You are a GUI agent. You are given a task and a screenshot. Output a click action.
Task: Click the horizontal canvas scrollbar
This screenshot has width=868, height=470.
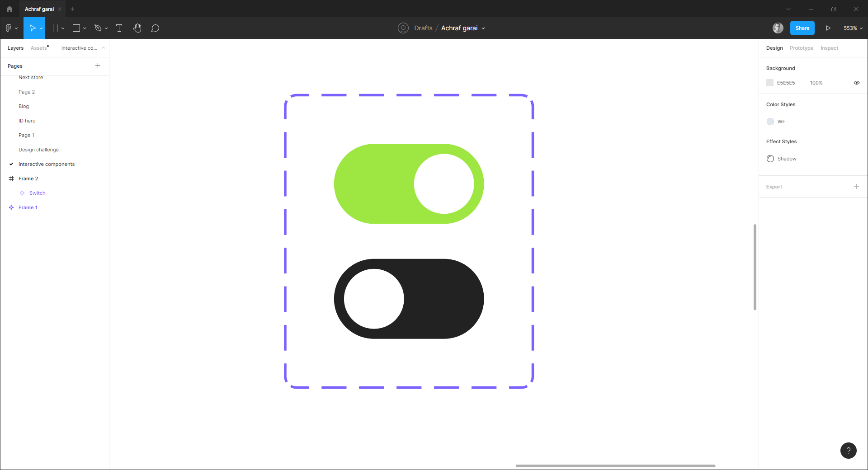(x=615, y=466)
